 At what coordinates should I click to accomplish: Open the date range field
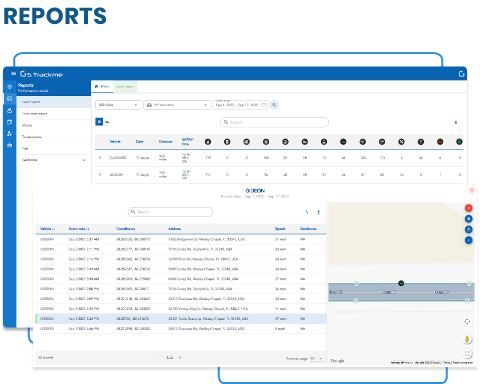pos(240,105)
